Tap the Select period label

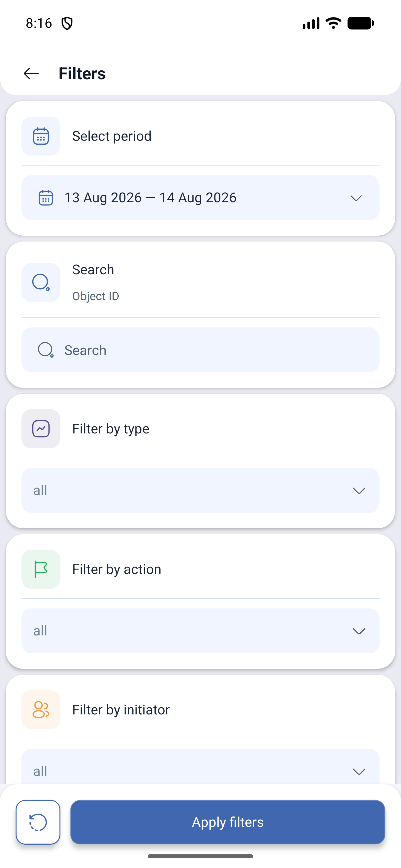point(112,136)
